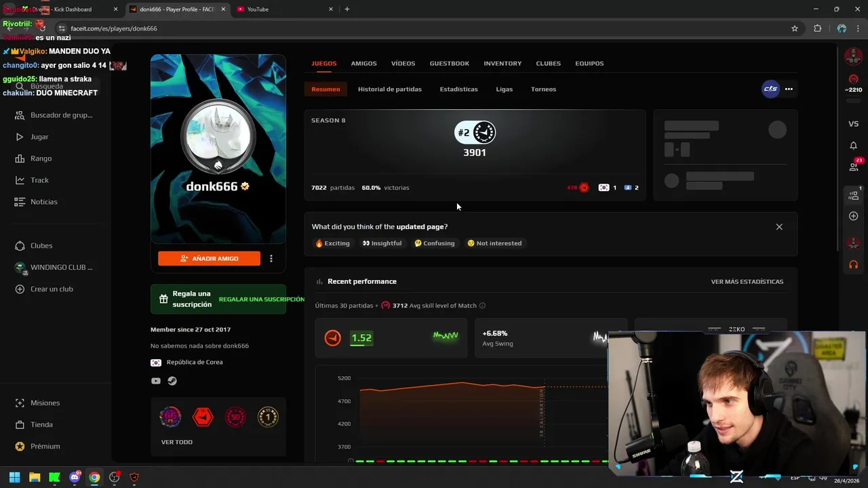Open notifications bell in right rail
Screen dimensions: 868x488
pyautogui.click(x=853, y=145)
